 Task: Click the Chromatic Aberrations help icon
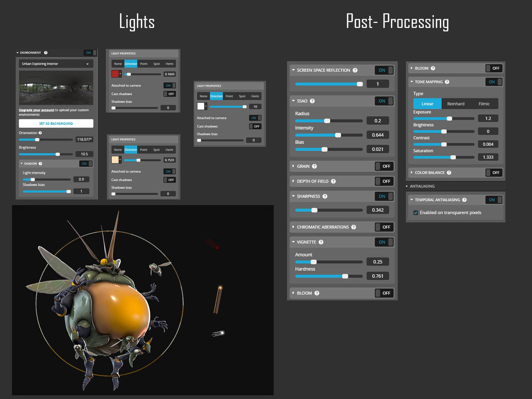pyautogui.click(x=354, y=227)
